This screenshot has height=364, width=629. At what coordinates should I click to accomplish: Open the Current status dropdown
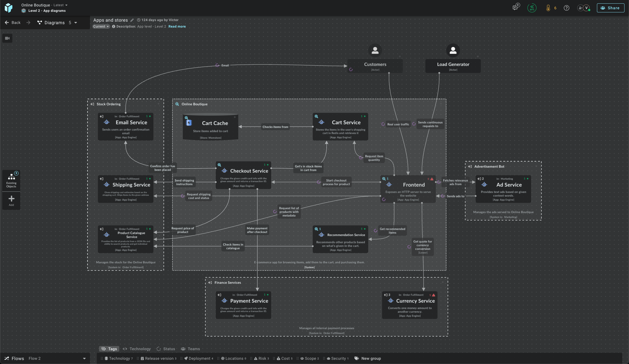pyautogui.click(x=101, y=26)
